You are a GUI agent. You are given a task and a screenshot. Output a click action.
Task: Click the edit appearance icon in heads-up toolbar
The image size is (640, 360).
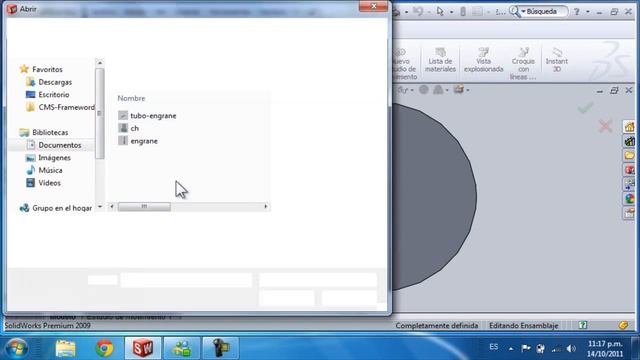438,89
